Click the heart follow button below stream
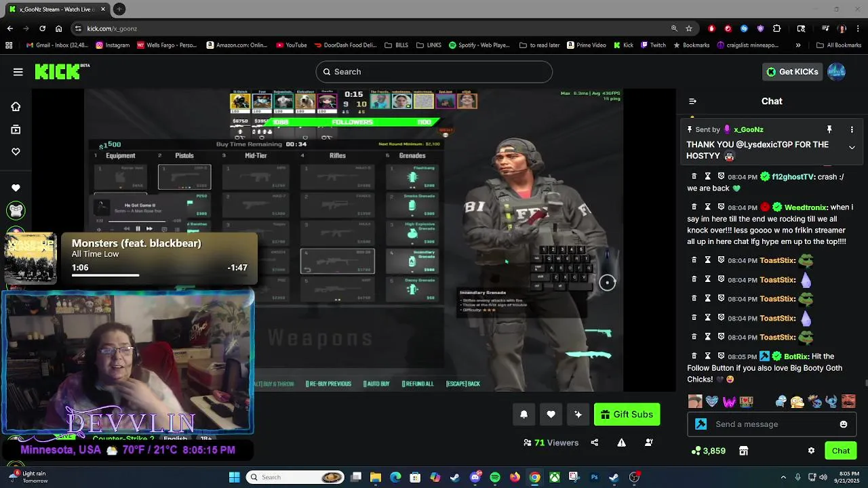This screenshot has height=488, width=868. pyautogui.click(x=551, y=415)
